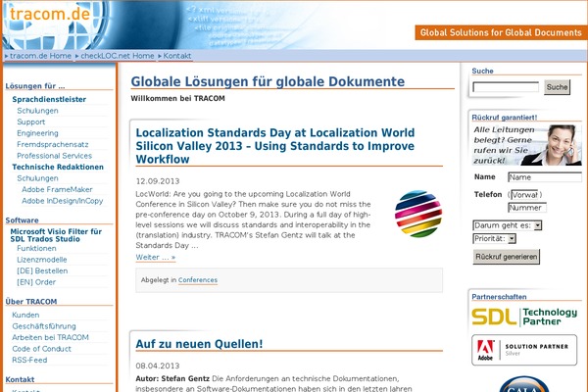Click the Partnerschaften heading
Image resolution: width=588 pixels, height=392 pixels.
click(499, 297)
